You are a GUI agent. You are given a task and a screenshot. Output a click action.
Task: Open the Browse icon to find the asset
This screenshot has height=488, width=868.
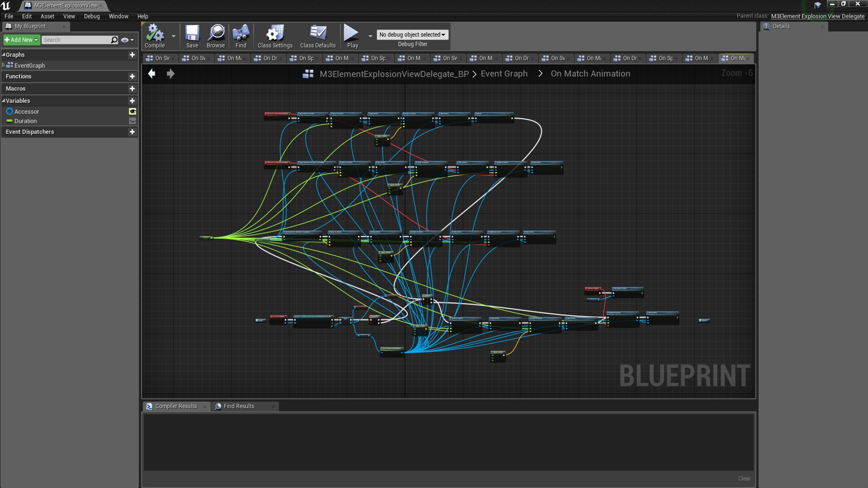(216, 33)
